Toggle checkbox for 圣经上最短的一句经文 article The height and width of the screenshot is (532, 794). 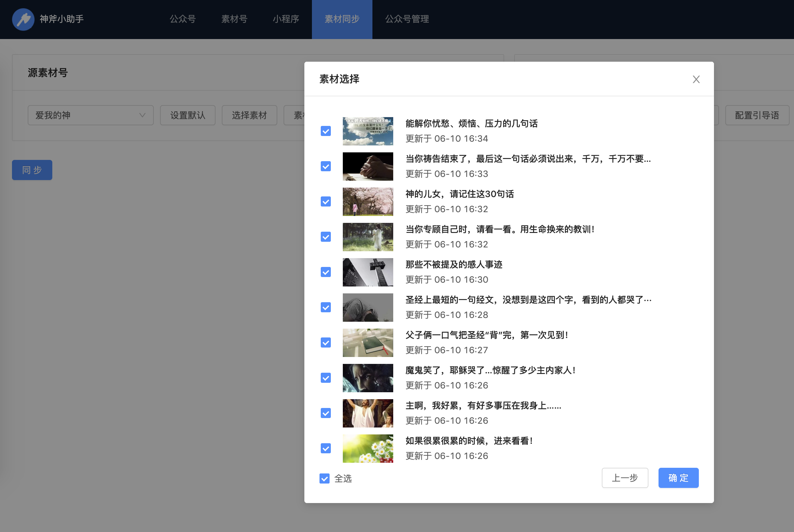(x=326, y=308)
